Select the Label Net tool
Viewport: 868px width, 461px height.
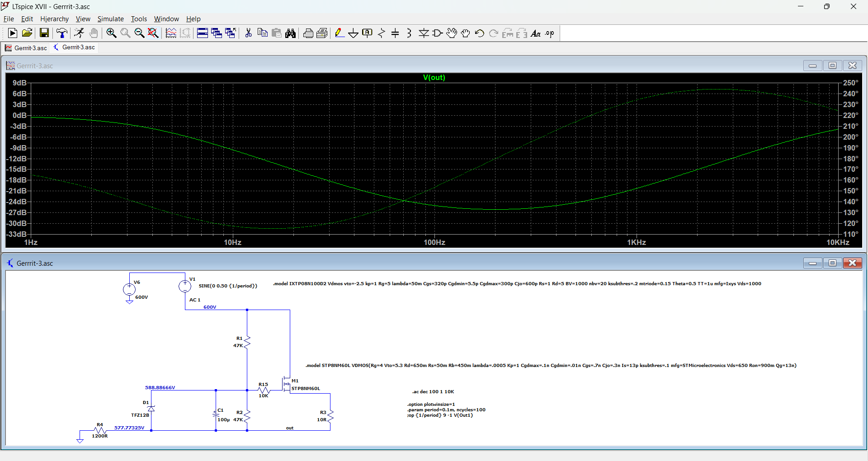pos(368,33)
